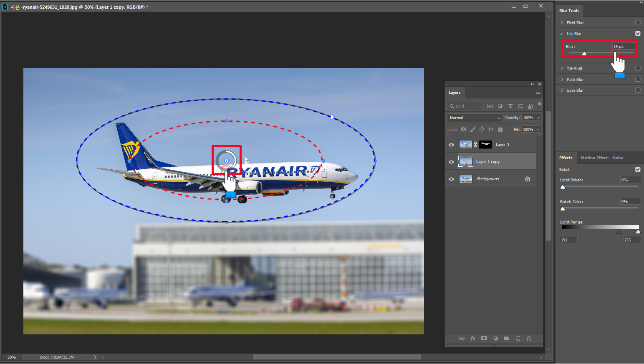This screenshot has width=644, height=364.
Task: Filter layers by smart objects icon
Action: [x=530, y=106]
